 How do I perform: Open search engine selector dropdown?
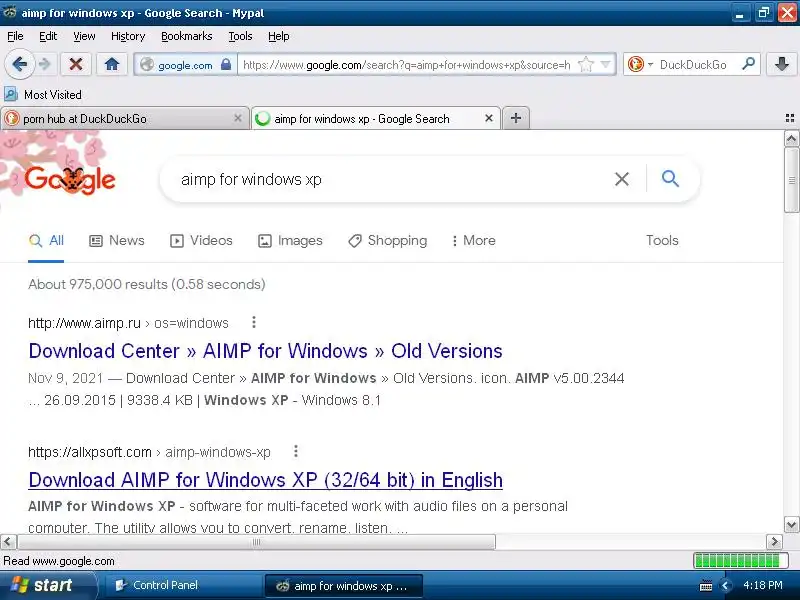pos(650,65)
